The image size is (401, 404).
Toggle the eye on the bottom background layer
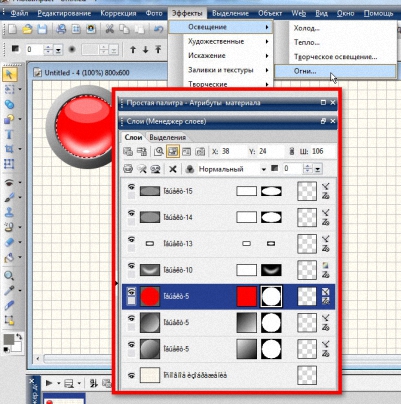click(x=131, y=376)
